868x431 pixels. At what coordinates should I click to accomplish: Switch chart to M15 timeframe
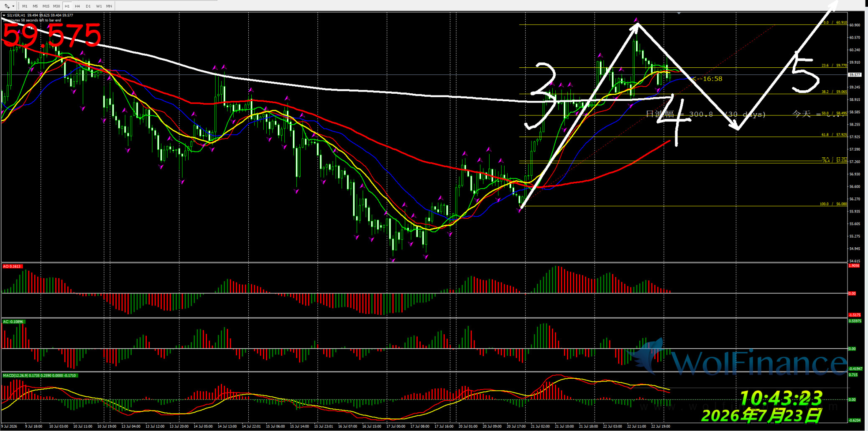pyautogui.click(x=46, y=6)
